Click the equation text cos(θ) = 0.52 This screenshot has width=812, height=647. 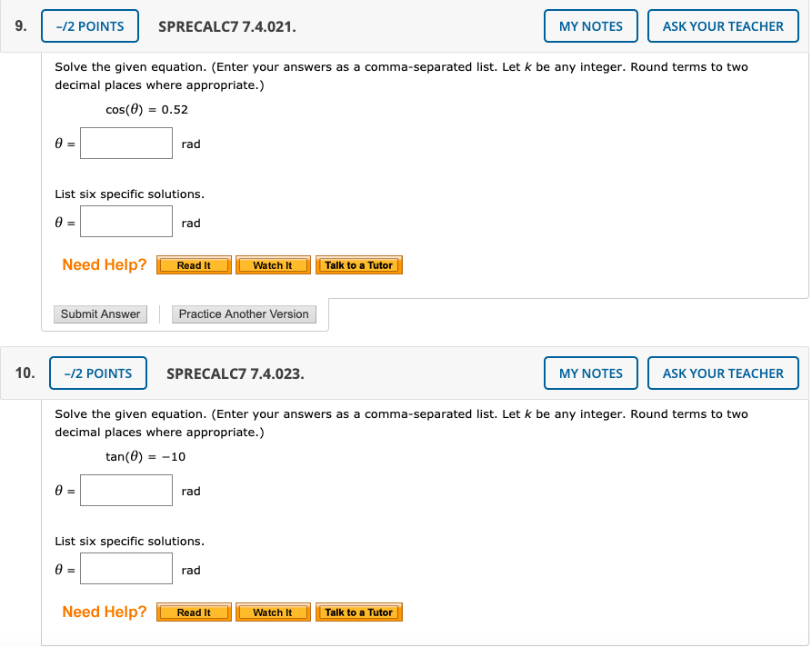[x=146, y=110]
